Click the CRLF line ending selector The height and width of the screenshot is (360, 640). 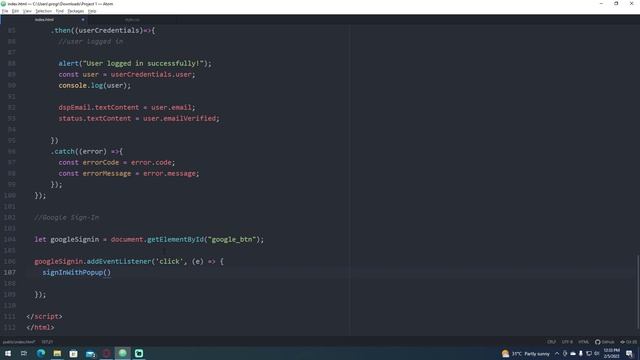(x=551, y=342)
